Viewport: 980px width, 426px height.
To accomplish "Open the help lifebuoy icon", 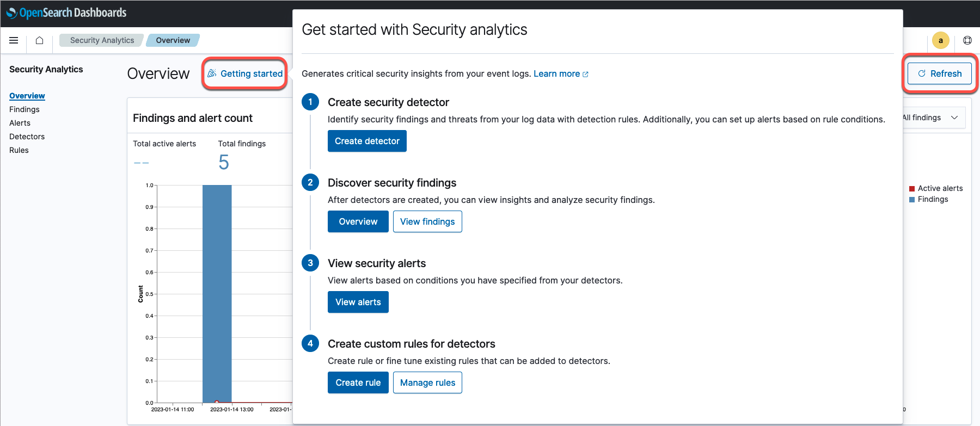I will click(967, 40).
